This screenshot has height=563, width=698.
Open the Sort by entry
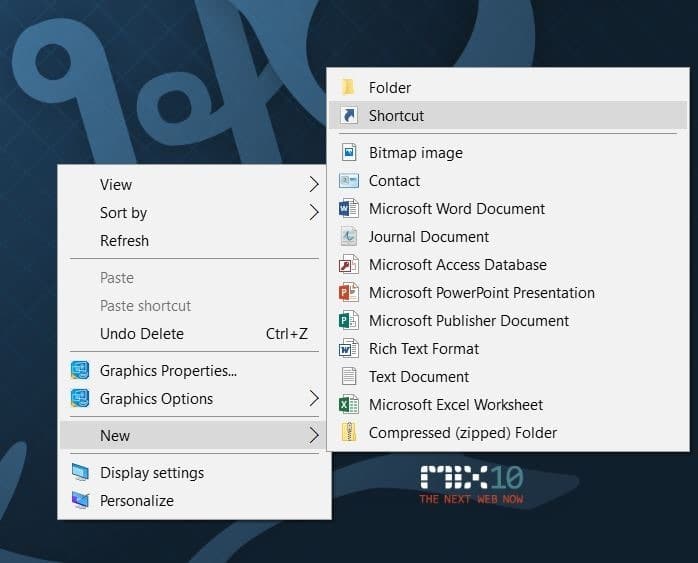coord(194,212)
